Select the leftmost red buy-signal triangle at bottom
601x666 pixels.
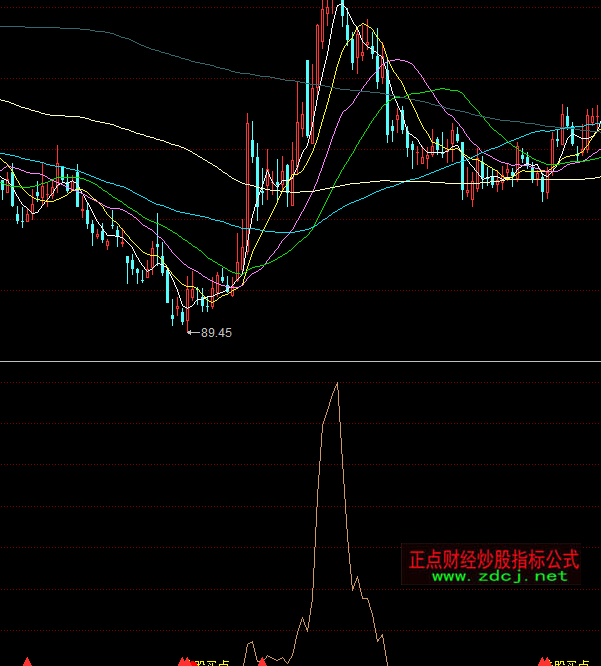pyautogui.click(x=27, y=662)
